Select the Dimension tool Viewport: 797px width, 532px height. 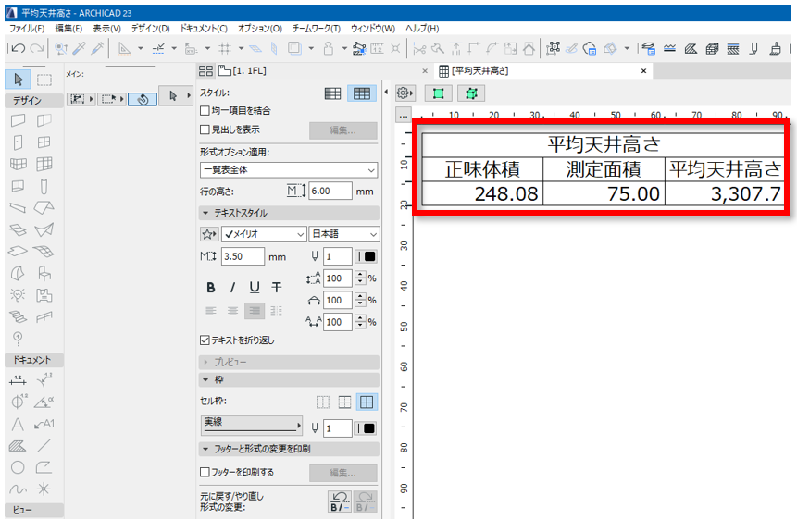[18, 380]
